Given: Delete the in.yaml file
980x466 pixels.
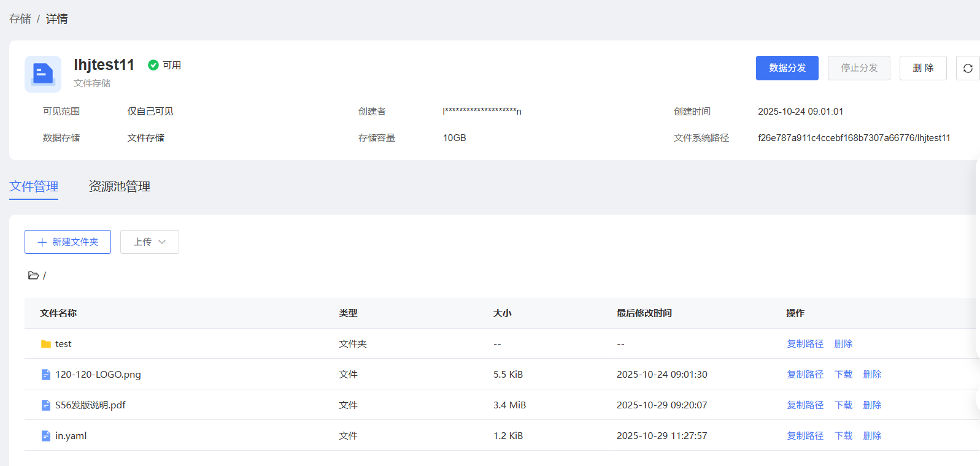Looking at the screenshot, I should click(872, 436).
